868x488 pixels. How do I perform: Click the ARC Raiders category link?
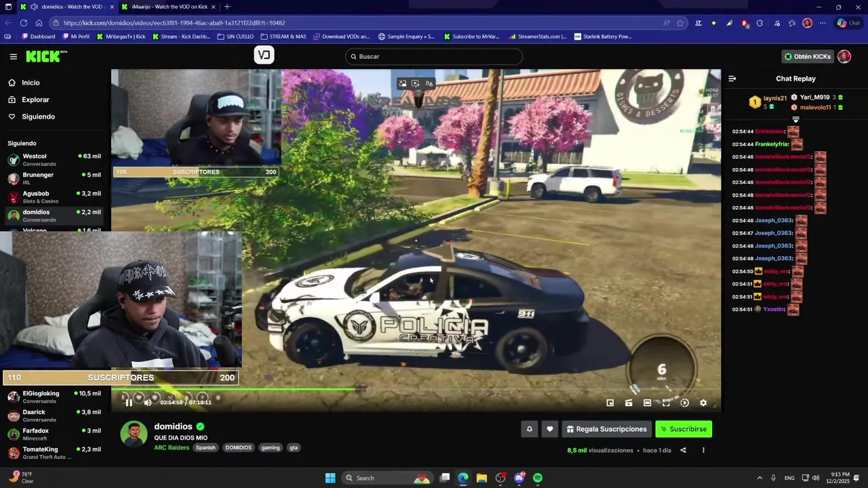(x=172, y=447)
